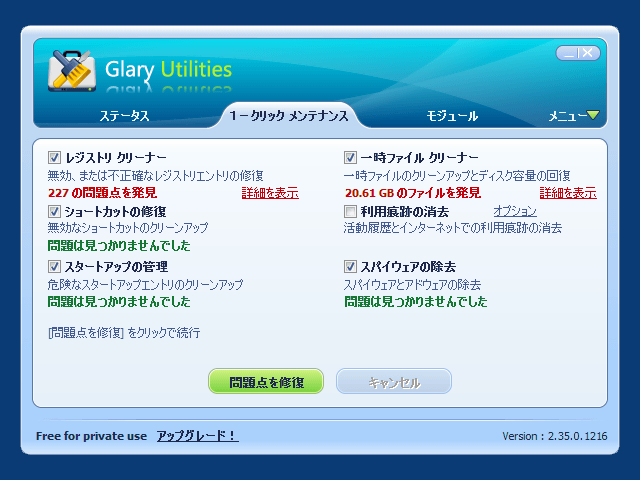Enable the 利用痕跡の消去 checkbox
640x480 pixels.
point(350,211)
